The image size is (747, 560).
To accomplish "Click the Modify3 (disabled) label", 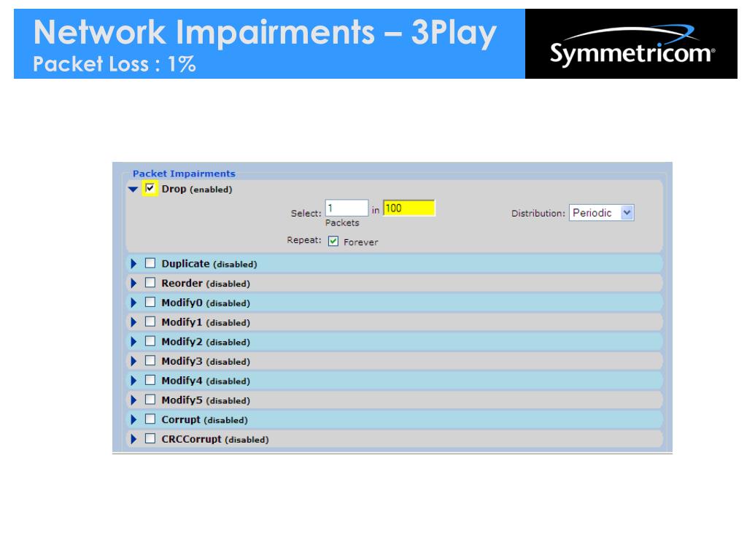I will (206, 362).
